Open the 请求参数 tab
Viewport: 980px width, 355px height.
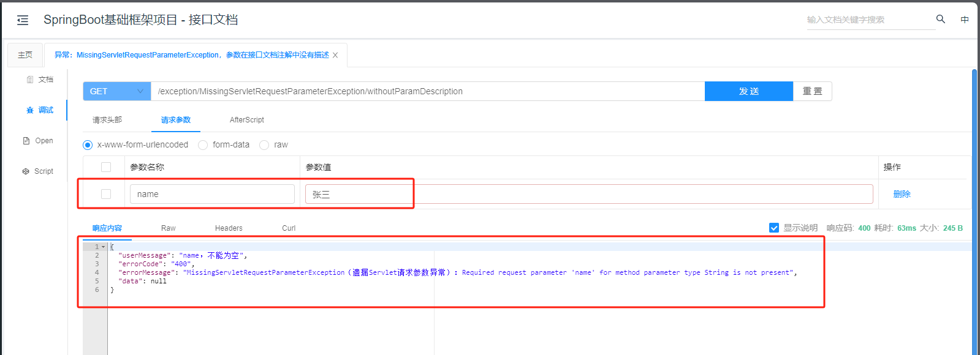coord(176,120)
